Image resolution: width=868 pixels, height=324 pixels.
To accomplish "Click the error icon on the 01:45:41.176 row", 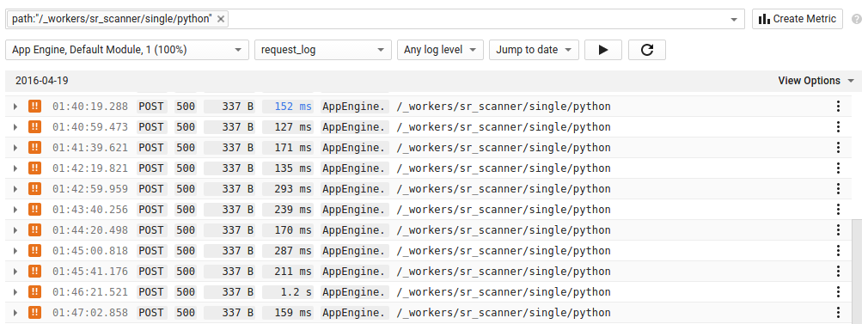I will [x=35, y=272].
